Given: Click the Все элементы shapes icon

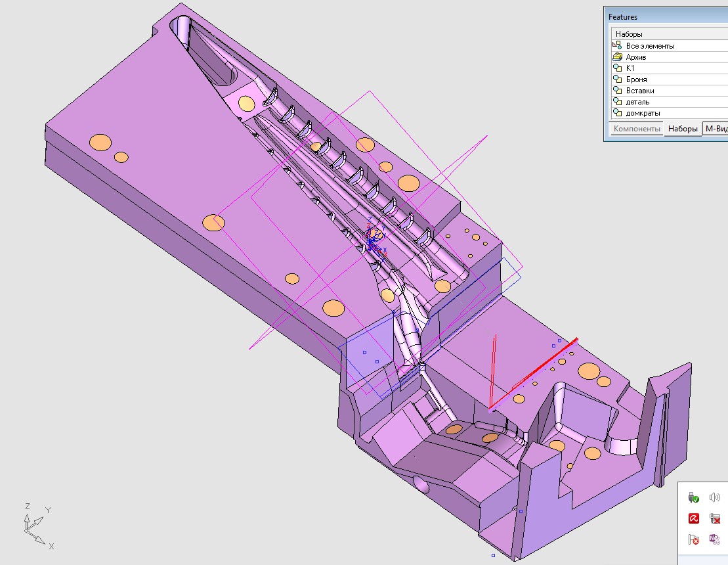Looking at the screenshot, I should pos(617,45).
